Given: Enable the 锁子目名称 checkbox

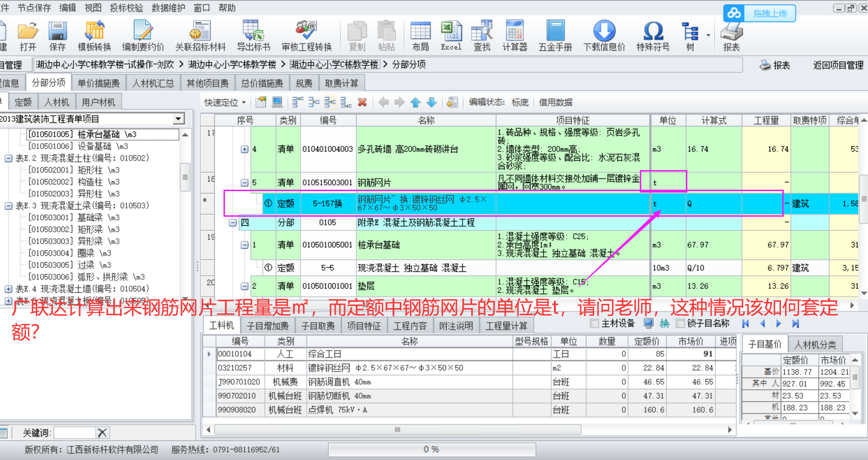Looking at the screenshot, I should click(x=680, y=323).
